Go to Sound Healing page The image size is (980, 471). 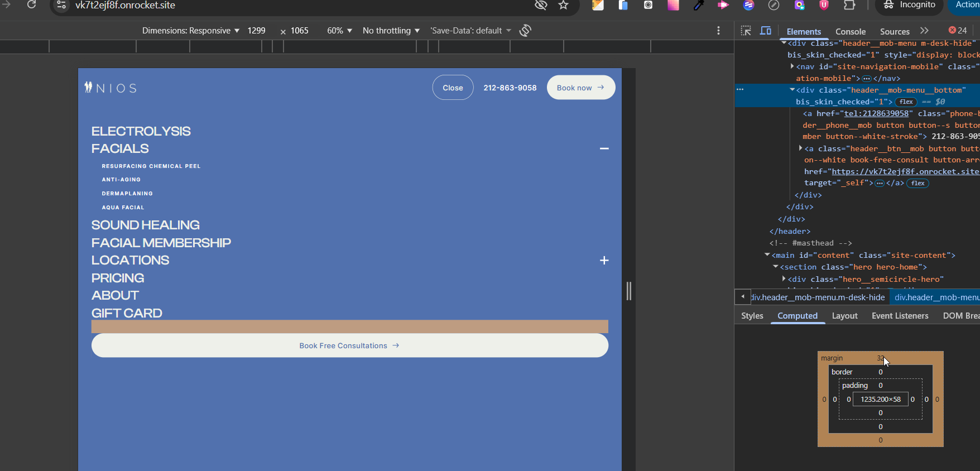point(146,225)
